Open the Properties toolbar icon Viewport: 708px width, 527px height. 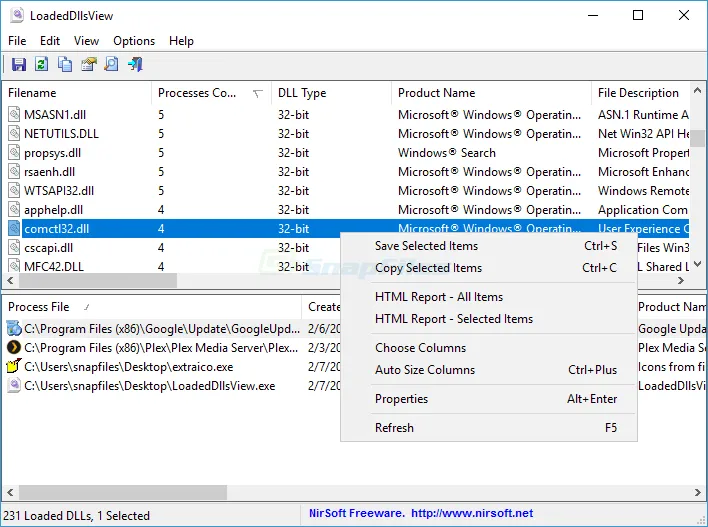(88, 64)
